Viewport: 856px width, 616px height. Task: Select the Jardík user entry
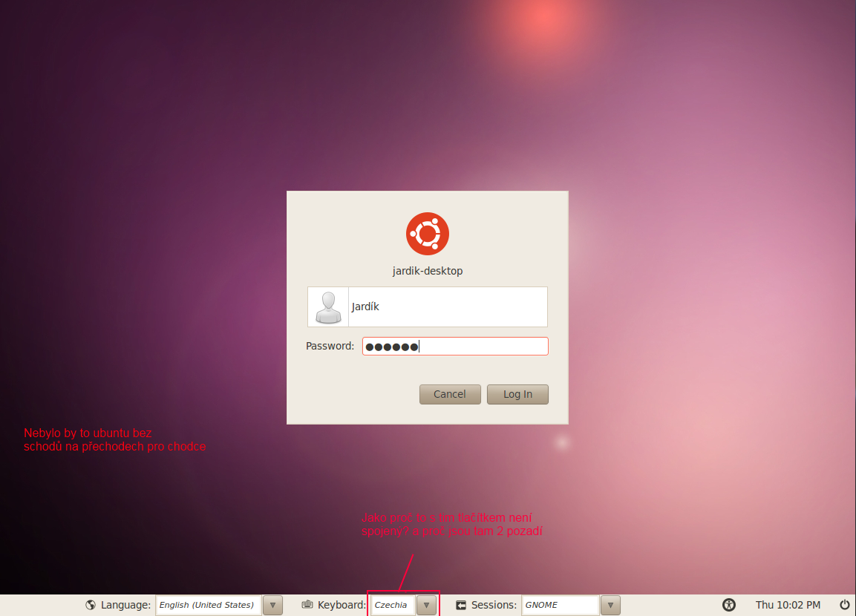pyautogui.click(x=428, y=307)
